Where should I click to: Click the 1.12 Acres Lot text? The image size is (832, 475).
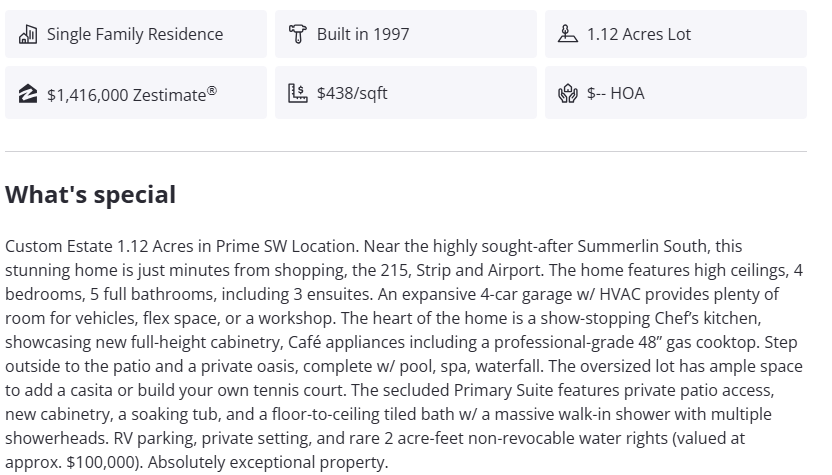coord(639,34)
